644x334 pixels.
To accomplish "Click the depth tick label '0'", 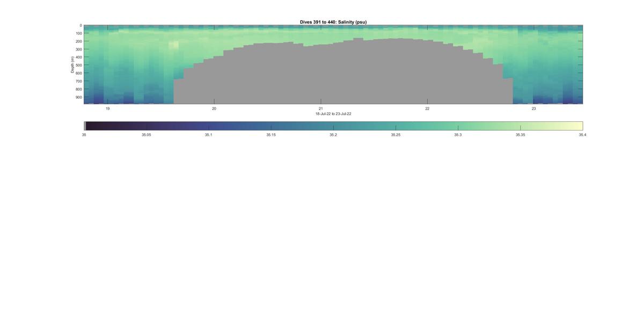I will pyautogui.click(x=81, y=25).
